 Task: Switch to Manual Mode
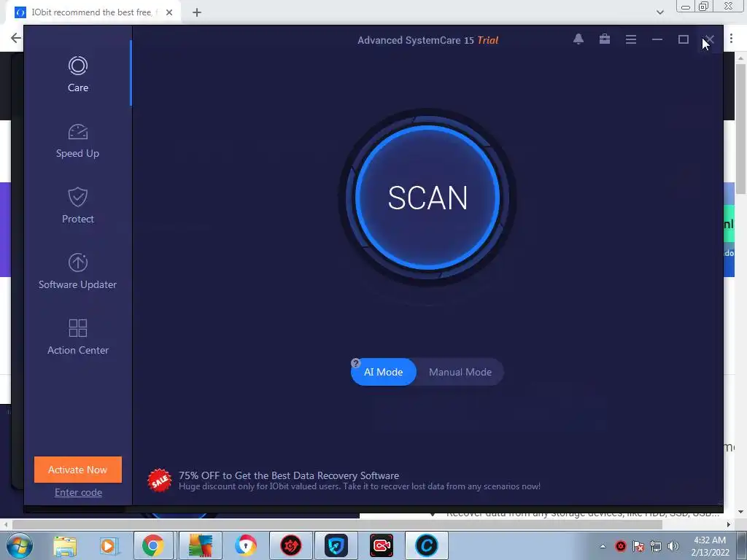click(460, 372)
